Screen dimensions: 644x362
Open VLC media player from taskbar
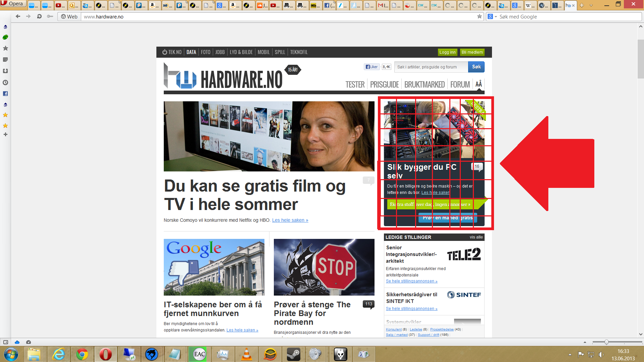(247, 354)
